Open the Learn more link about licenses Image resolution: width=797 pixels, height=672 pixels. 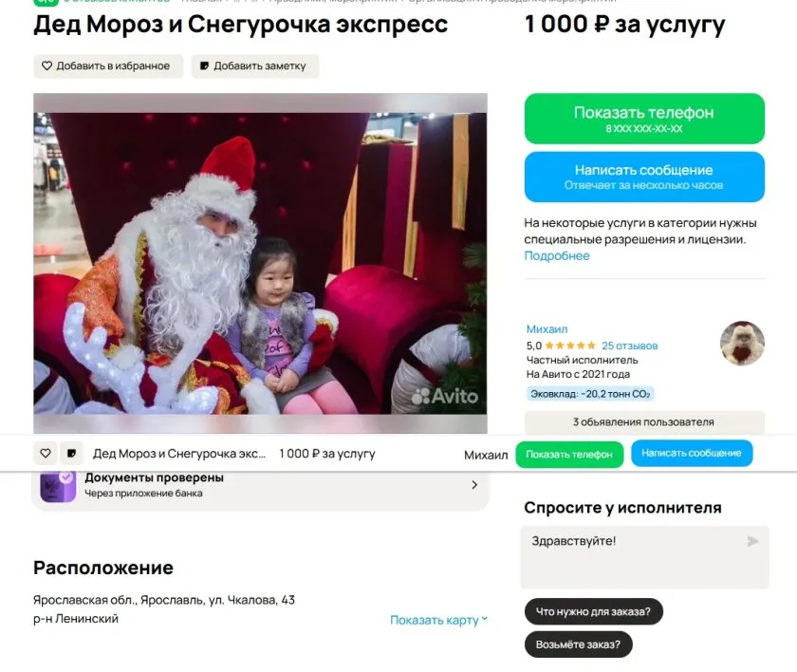(x=557, y=255)
